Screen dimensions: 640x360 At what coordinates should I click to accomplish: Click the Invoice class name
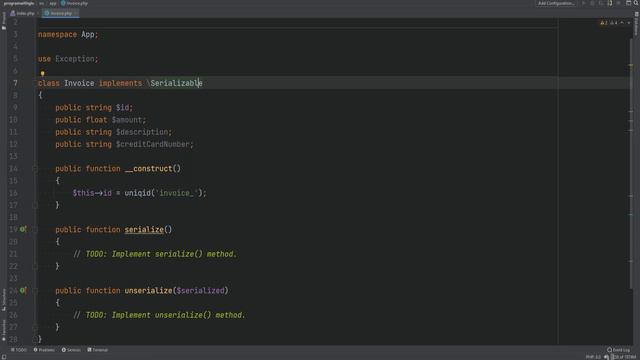(x=79, y=83)
